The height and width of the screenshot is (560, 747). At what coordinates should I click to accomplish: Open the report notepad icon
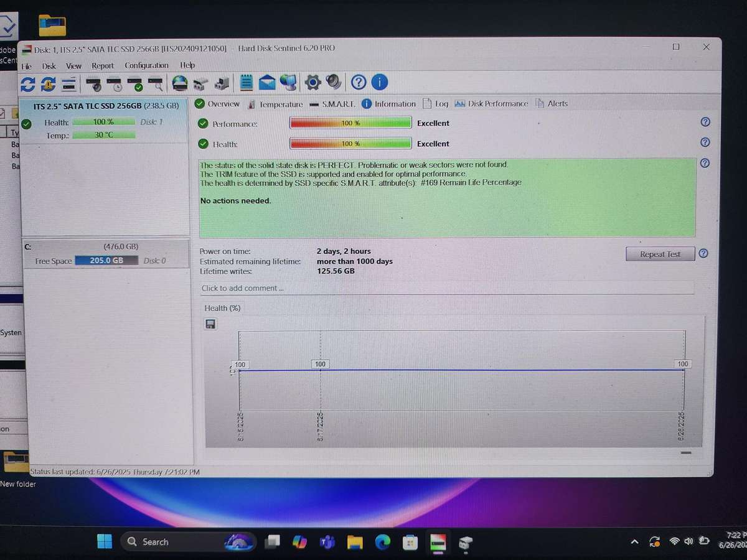(x=245, y=82)
